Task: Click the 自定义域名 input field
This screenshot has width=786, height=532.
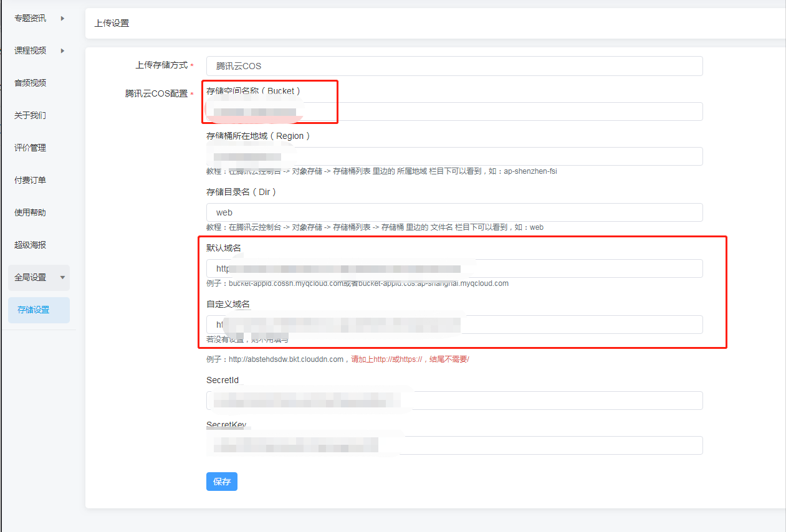Action: coord(454,325)
